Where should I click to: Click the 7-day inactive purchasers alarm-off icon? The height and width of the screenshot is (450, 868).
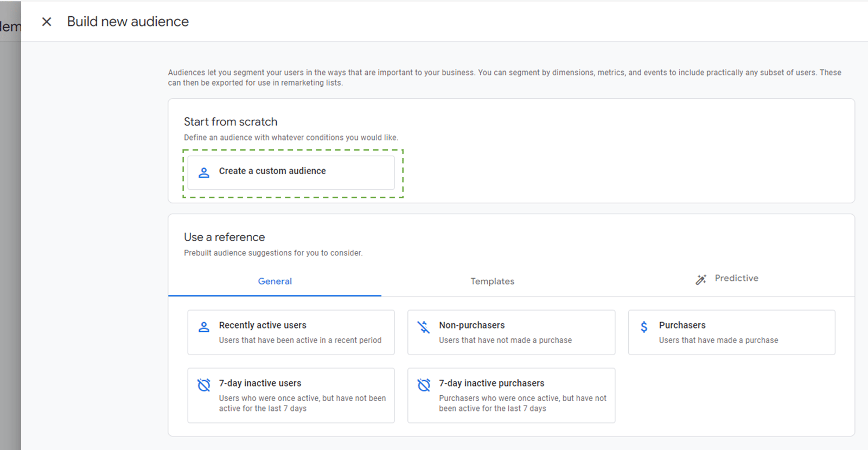(x=424, y=385)
